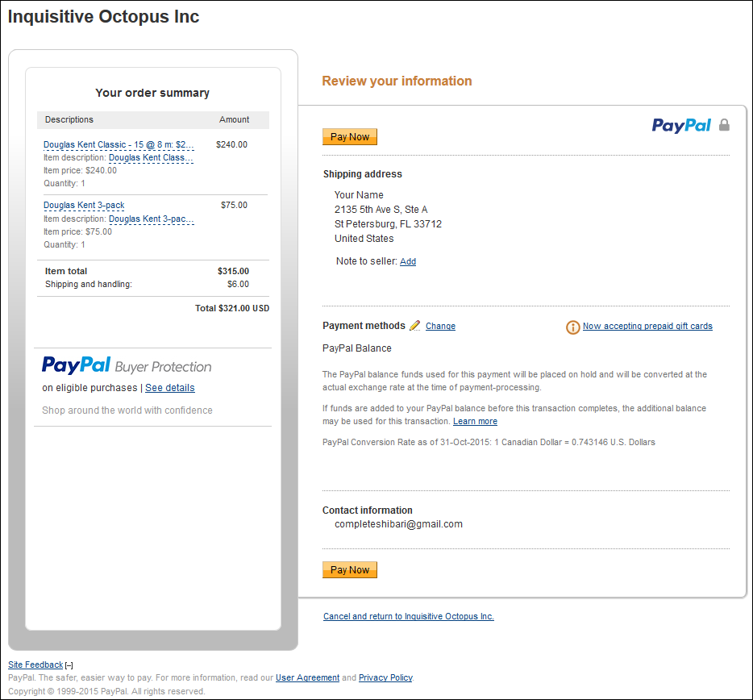Click the Item price: $240.00 line
This screenshot has height=700, width=753.
click(80, 170)
